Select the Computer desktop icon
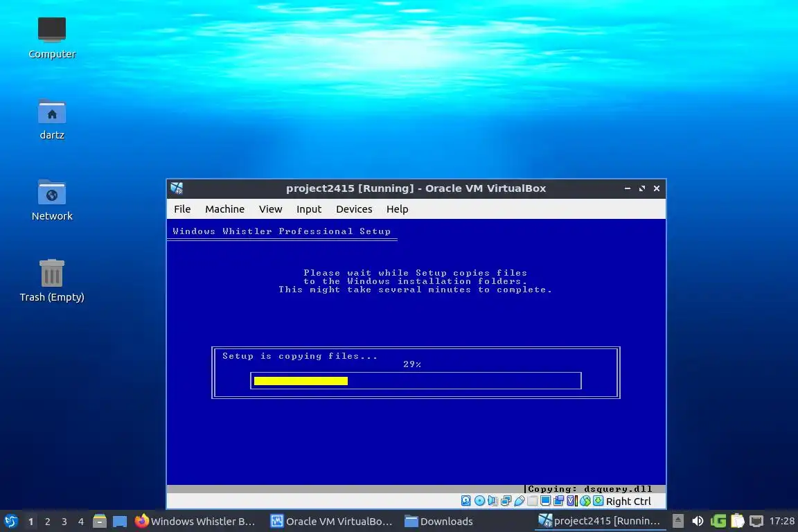The width and height of the screenshot is (798, 532). pos(52,37)
